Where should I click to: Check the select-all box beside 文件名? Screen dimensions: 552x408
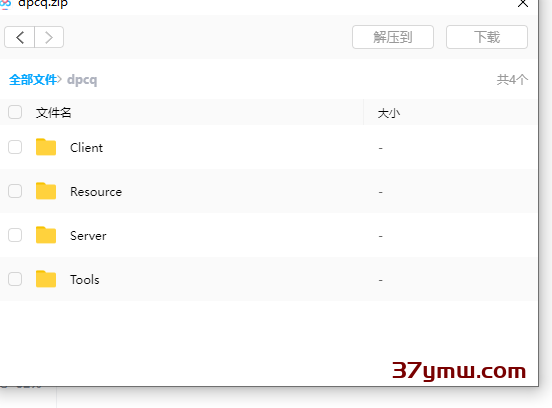point(15,112)
